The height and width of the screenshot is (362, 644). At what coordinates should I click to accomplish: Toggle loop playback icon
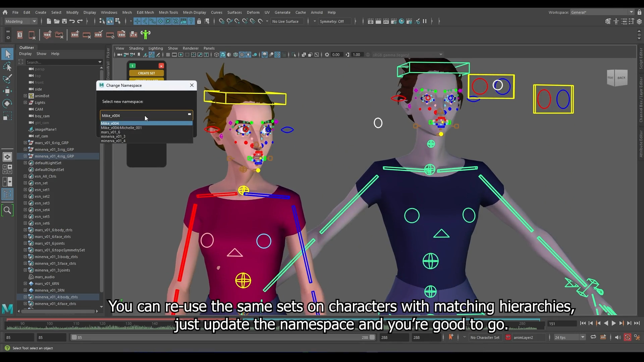coord(593,337)
